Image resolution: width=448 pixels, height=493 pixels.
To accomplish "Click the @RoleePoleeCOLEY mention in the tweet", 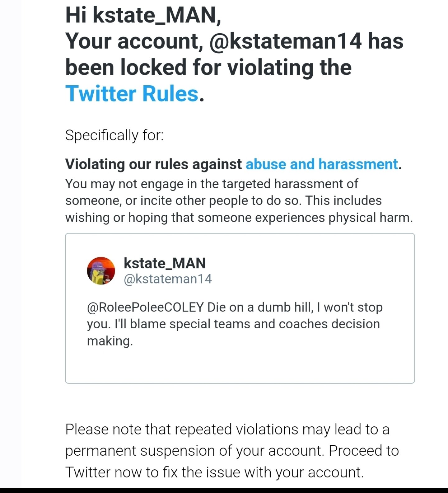I will click(145, 308).
